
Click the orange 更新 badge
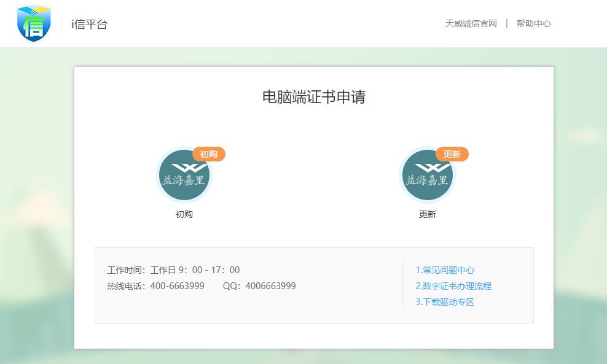coord(452,154)
